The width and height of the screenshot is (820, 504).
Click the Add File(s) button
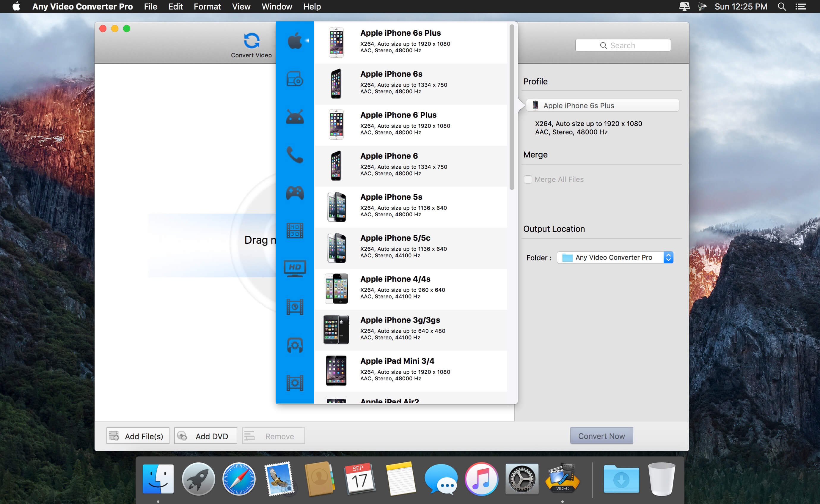(137, 436)
